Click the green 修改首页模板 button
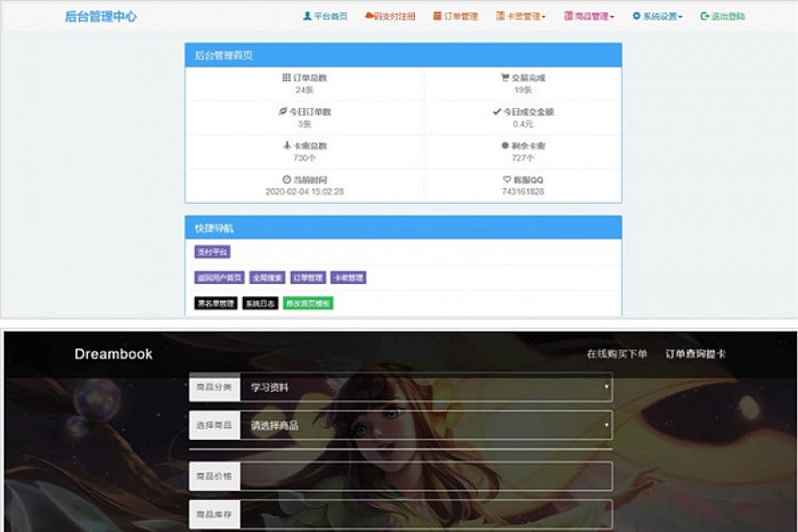The height and width of the screenshot is (532, 798). pos(308,303)
